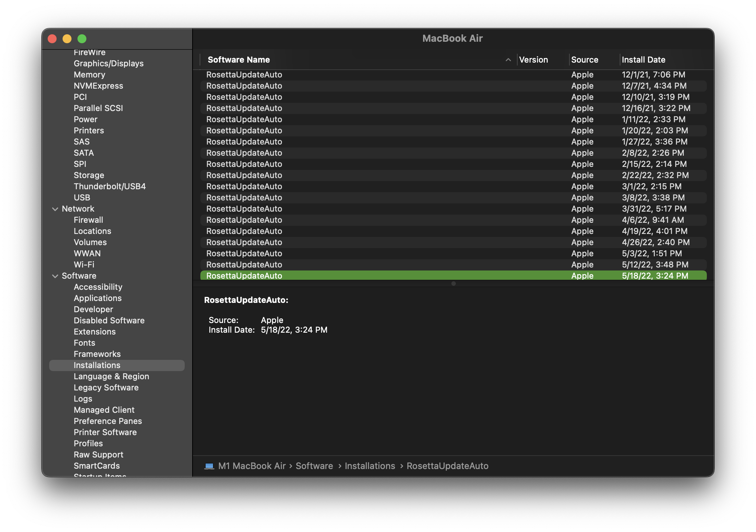Select Thunderbolt/USB4 in the sidebar
This screenshot has height=532, width=756.
[x=109, y=187]
